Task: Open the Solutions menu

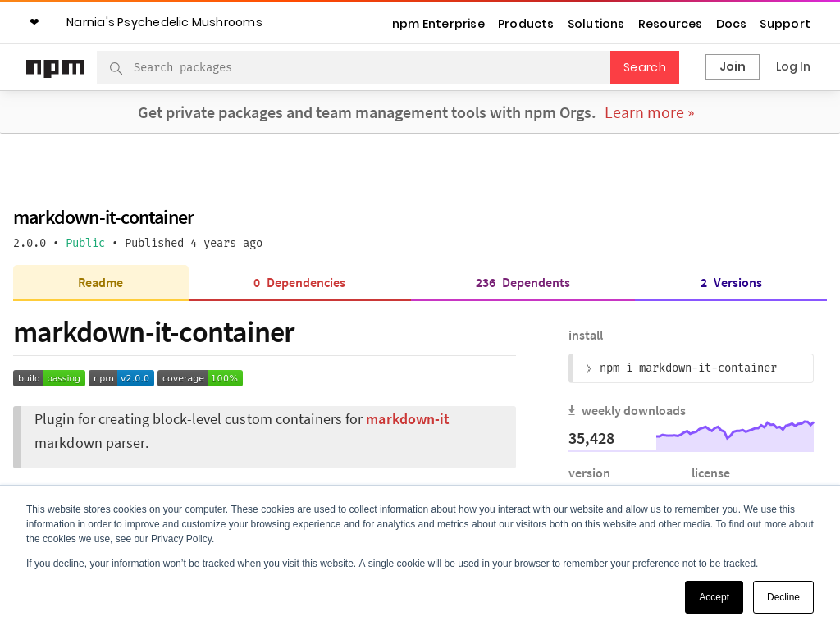Action: (596, 24)
